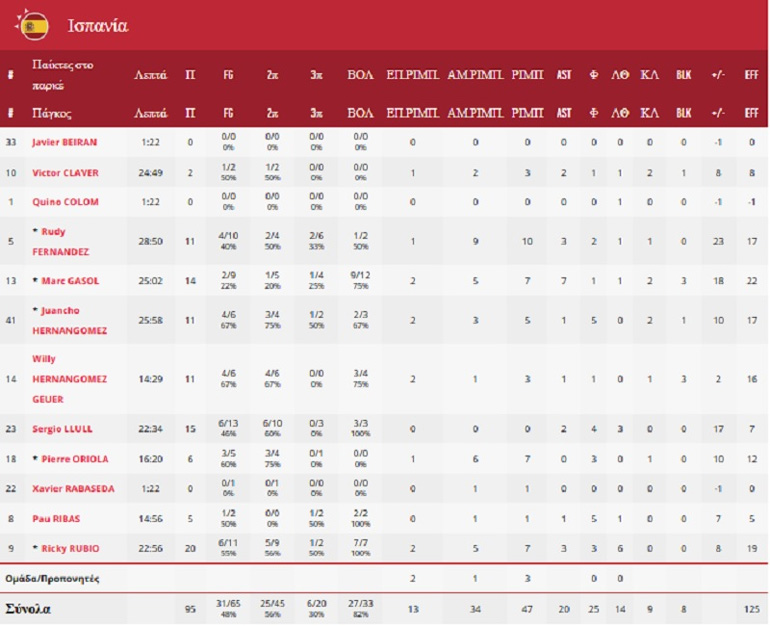Select the Σύνολα totals row label
This screenshot has height=626, width=770.
[31, 609]
